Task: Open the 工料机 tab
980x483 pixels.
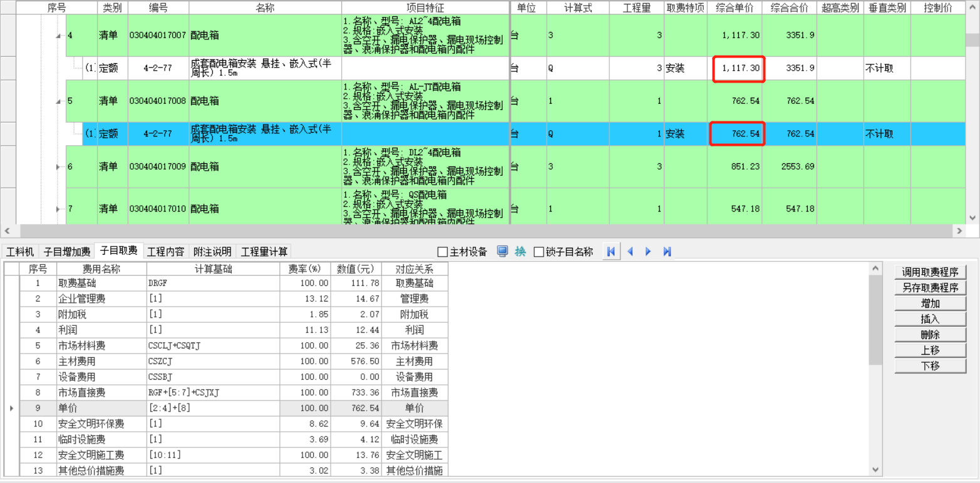Action: (x=20, y=252)
